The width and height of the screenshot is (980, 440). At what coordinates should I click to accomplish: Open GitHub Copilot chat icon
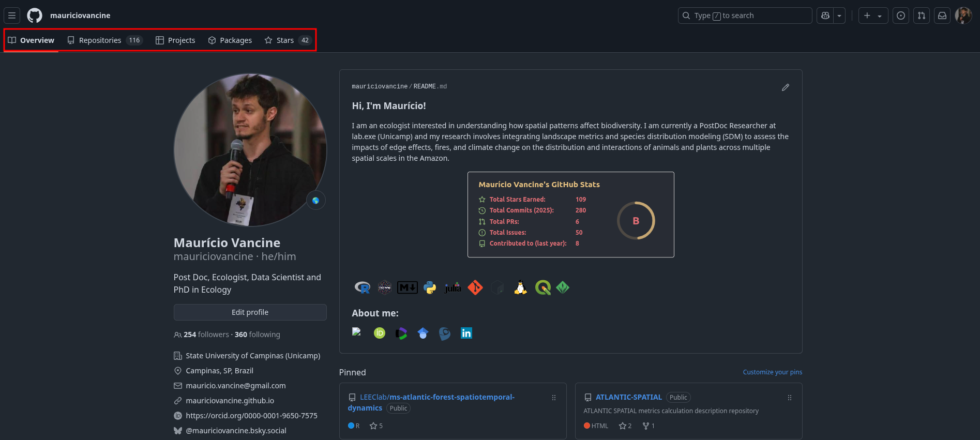click(825, 16)
